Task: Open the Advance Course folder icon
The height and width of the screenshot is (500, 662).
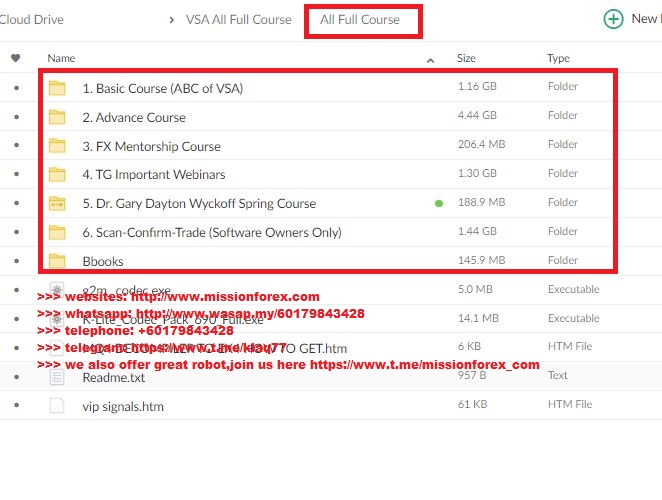Action: click(x=57, y=117)
